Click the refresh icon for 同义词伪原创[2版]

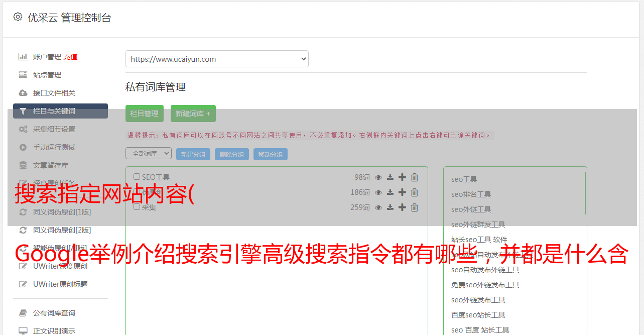click(23, 230)
